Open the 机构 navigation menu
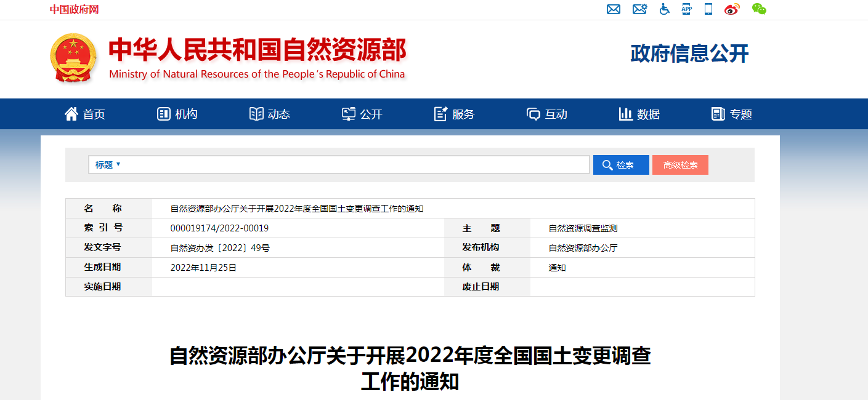Image resolution: width=868 pixels, height=400 pixels. click(x=177, y=114)
